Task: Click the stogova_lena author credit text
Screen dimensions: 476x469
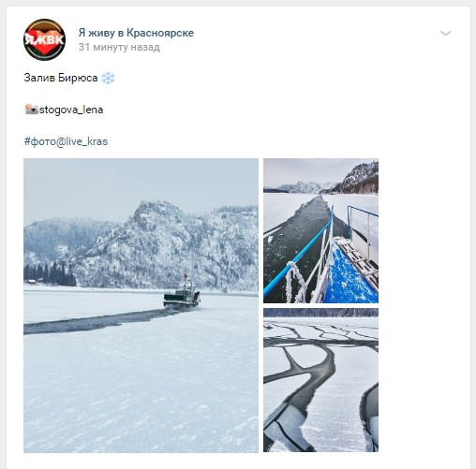Action: coord(71,110)
